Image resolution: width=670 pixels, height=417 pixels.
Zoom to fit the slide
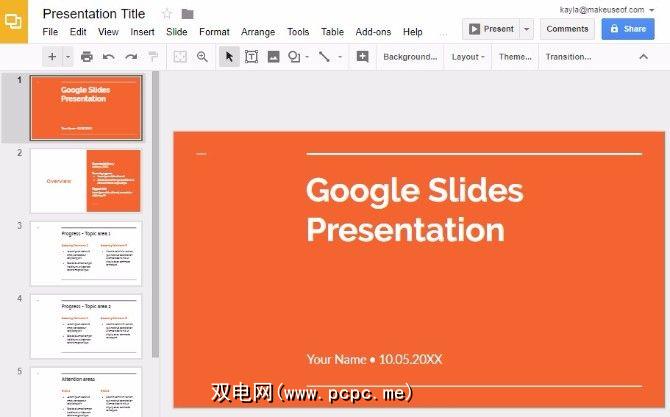pos(180,56)
